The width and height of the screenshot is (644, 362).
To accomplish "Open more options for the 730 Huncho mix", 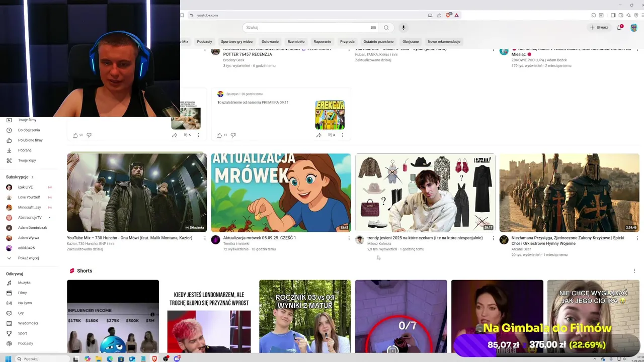I will (x=205, y=238).
